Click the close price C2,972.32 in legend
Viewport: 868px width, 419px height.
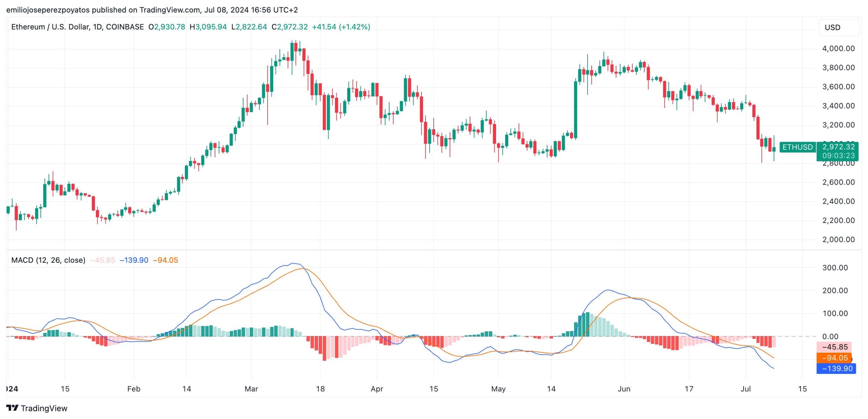click(290, 27)
